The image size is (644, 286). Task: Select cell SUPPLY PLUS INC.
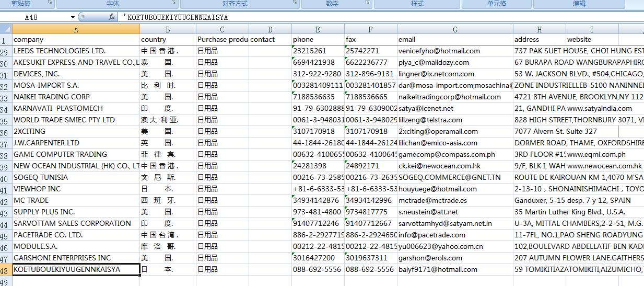[76, 212]
